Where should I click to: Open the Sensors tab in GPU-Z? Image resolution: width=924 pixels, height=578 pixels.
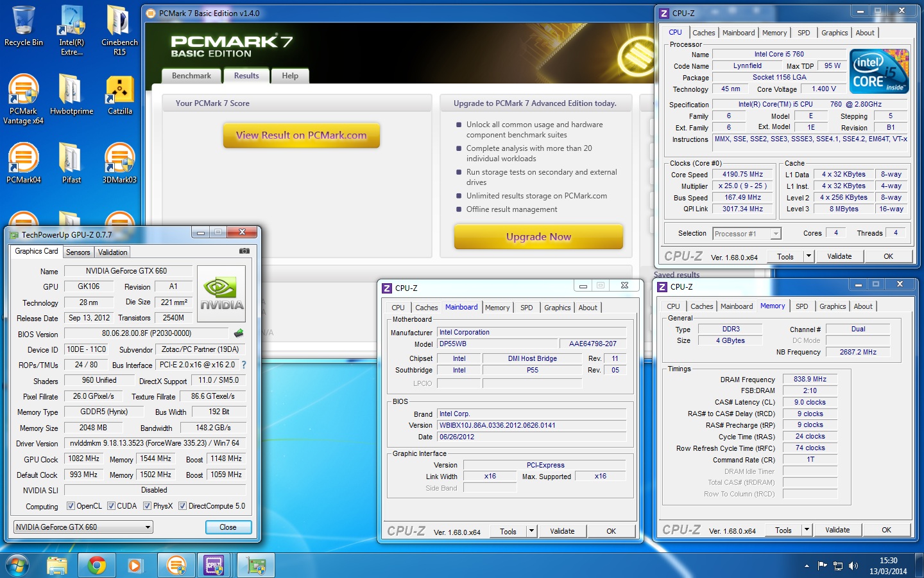point(78,252)
